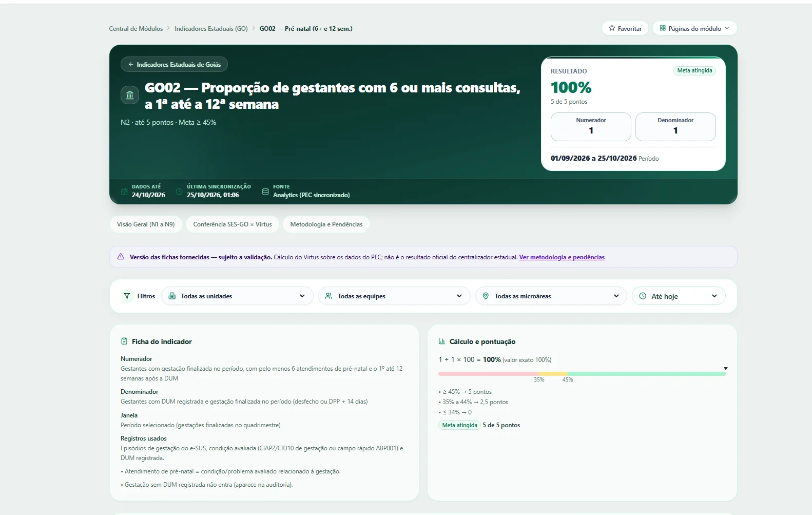The height and width of the screenshot is (515, 812).
Task: Open the Metodologia e Pendências tab
Action: [326, 224]
